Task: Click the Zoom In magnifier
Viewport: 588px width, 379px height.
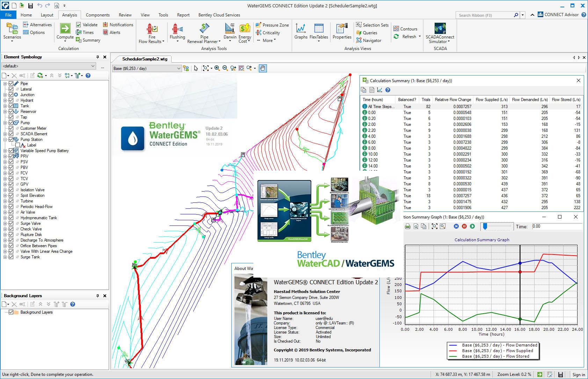Action: click(217, 68)
